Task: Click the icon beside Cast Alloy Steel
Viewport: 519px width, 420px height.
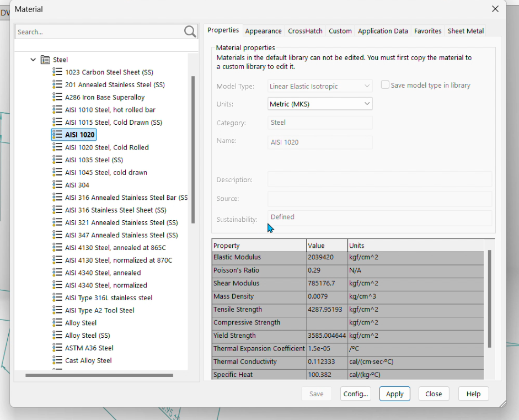Action: tap(57, 360)
